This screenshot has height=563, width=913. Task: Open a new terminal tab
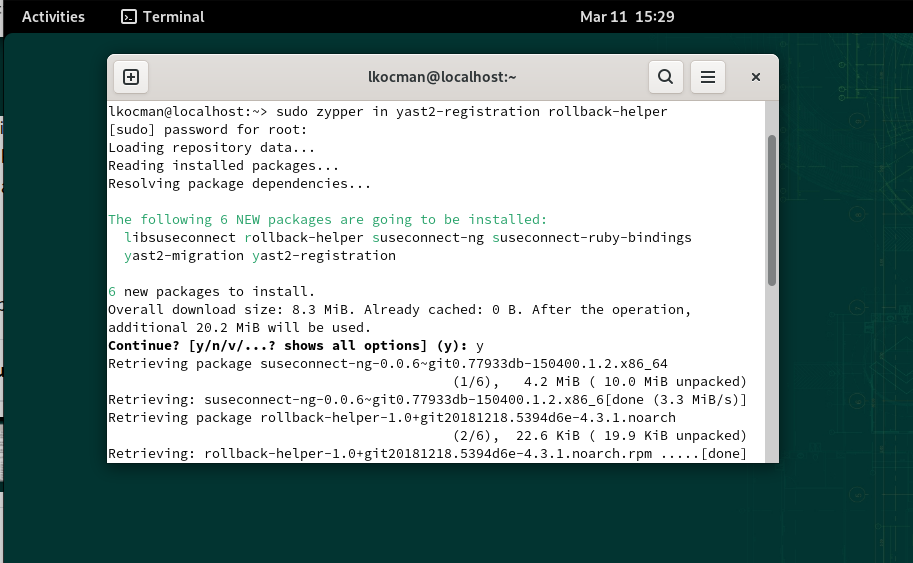click(131, 77)
